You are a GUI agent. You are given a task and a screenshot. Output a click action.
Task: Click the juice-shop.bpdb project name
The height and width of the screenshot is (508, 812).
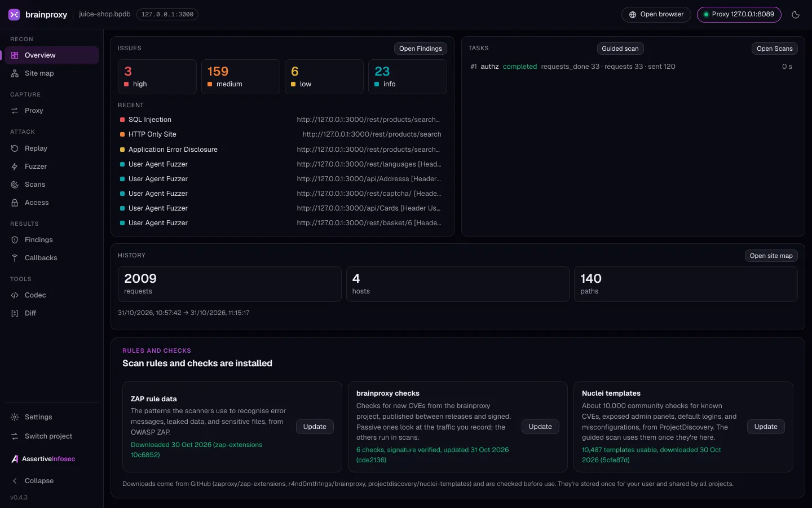point(105,14)
